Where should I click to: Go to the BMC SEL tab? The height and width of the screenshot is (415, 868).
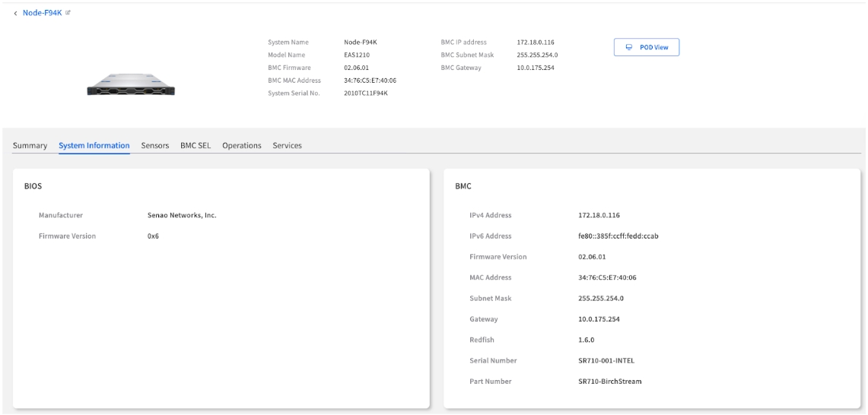pyautogui.click(x=196, y=145)
